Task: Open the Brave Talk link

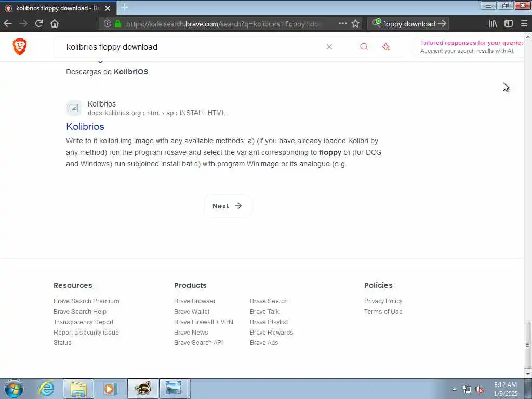Action: 264,312
